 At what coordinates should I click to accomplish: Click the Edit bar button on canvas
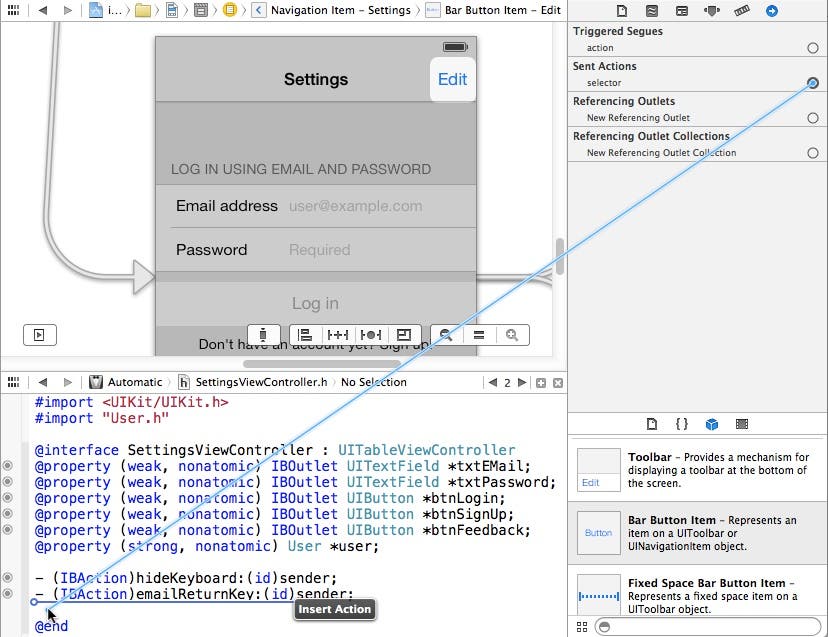(452, 79)
